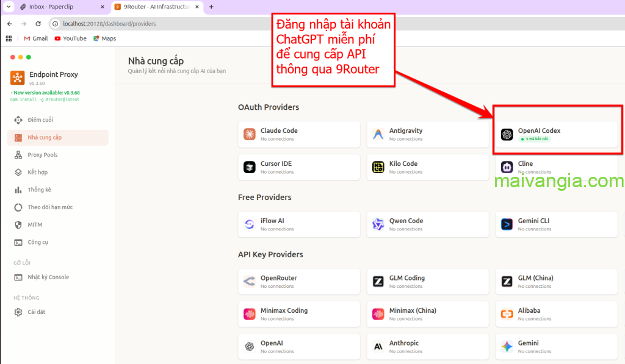Open the tab list dropdown arrow

(x=9, y=7)
